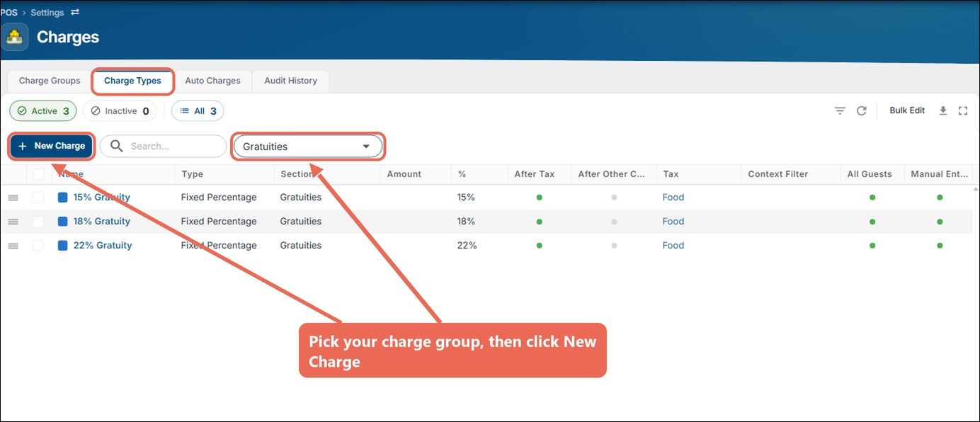Sort by the % column header
This screenshot has width=980, height=422.
coord(462,174)
